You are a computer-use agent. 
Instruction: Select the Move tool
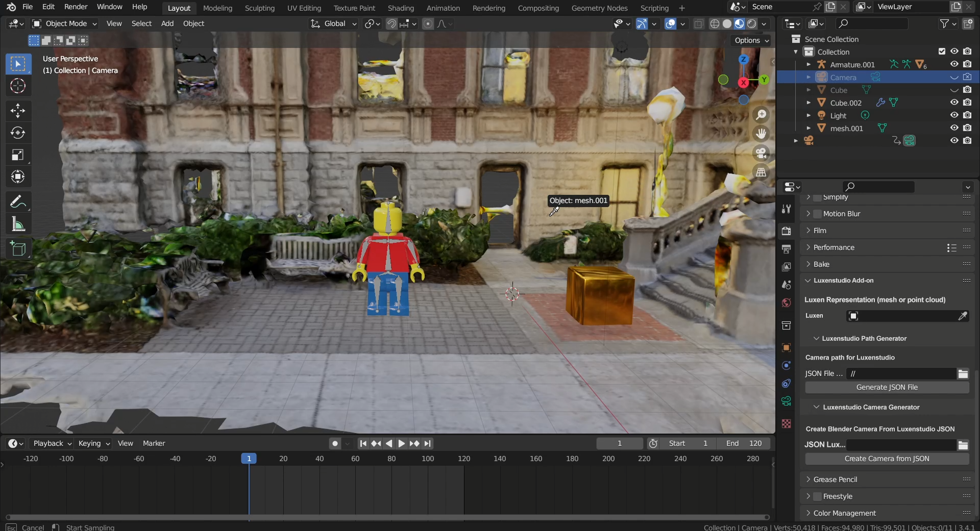tap(18, 111)
